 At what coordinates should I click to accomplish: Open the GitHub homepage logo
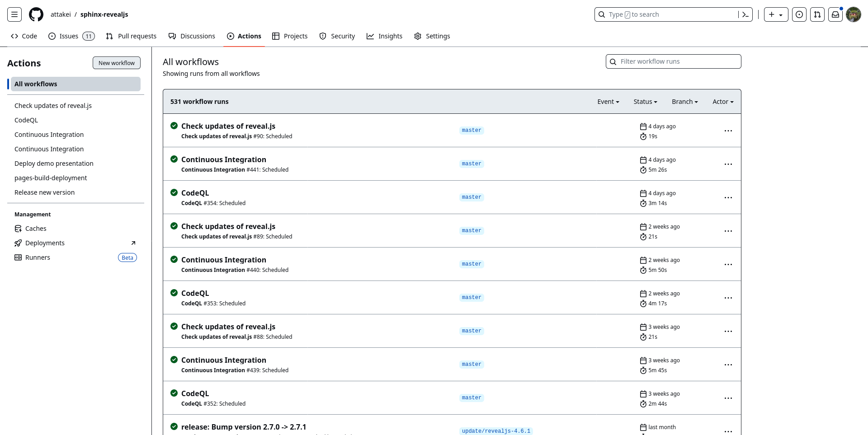[36, 14]
